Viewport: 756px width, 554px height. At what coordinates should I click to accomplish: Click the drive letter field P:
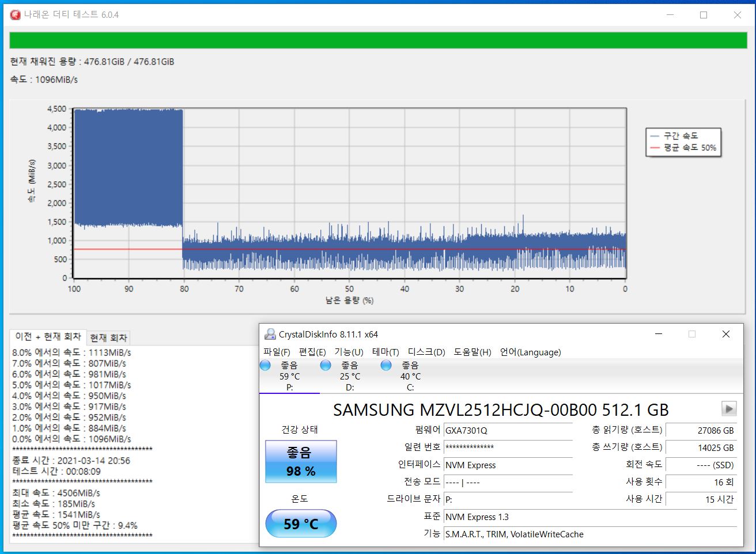[508, 499]
